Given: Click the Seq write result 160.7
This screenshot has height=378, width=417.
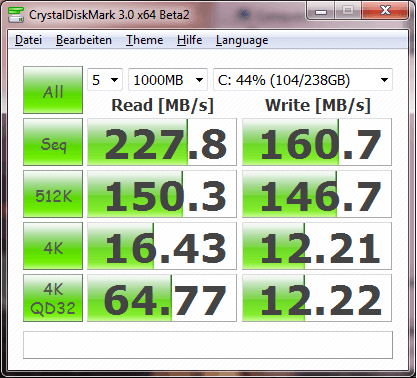Looking at the screenshot, I should [317, 142].
